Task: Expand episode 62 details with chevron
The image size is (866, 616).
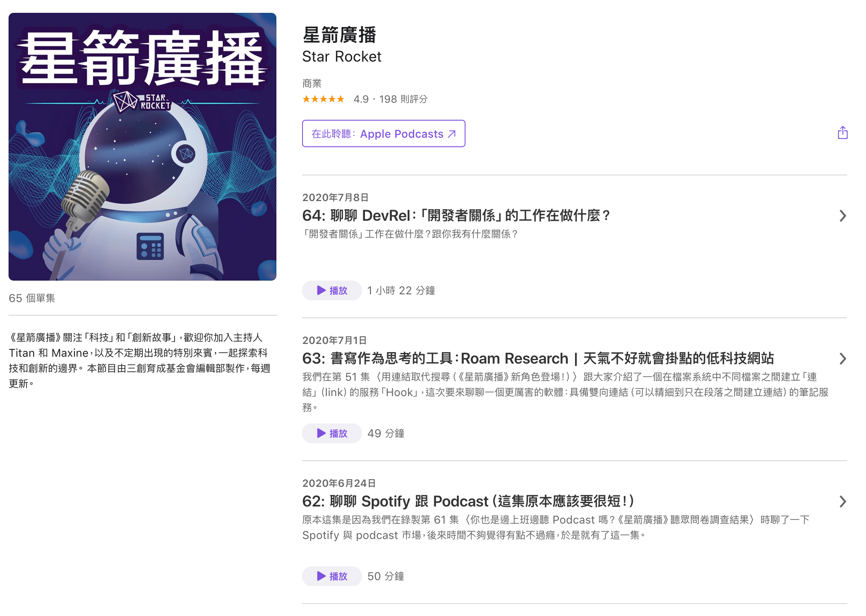Action: pyautogui.click(x=842, y=501)
